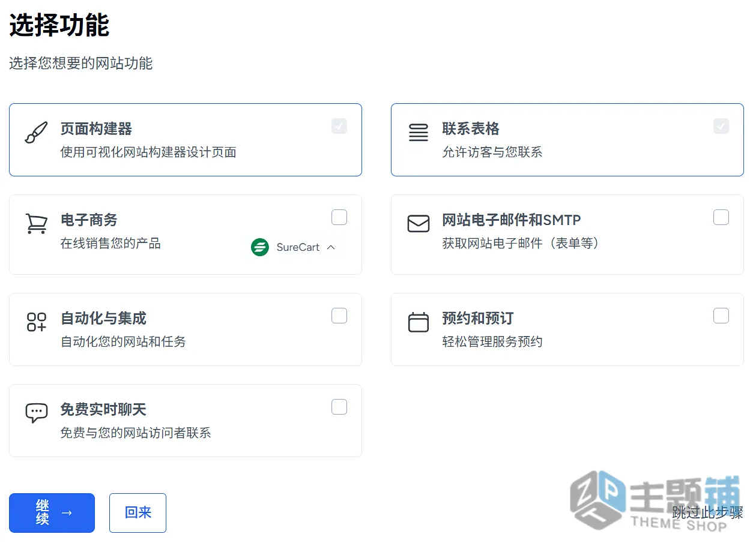Click the paintbrush icon for 页面构建器
The height and width of the screenshot is (549, 756).
36,133
